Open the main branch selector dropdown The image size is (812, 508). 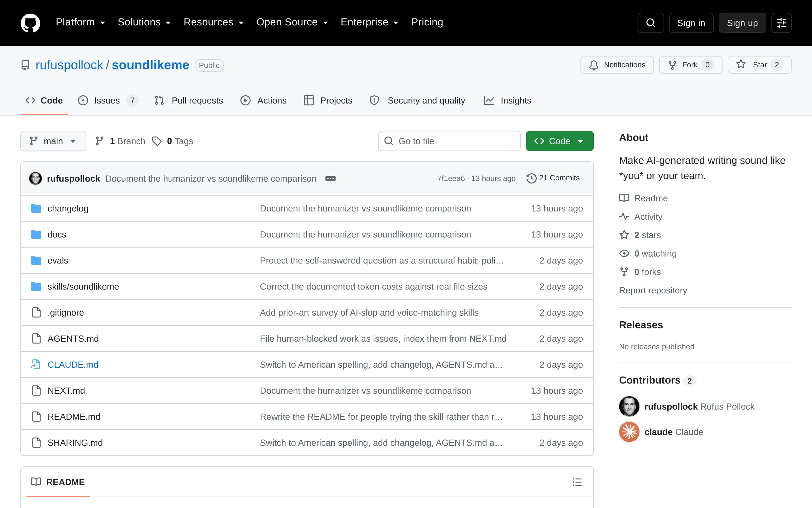tap(53, 141)
